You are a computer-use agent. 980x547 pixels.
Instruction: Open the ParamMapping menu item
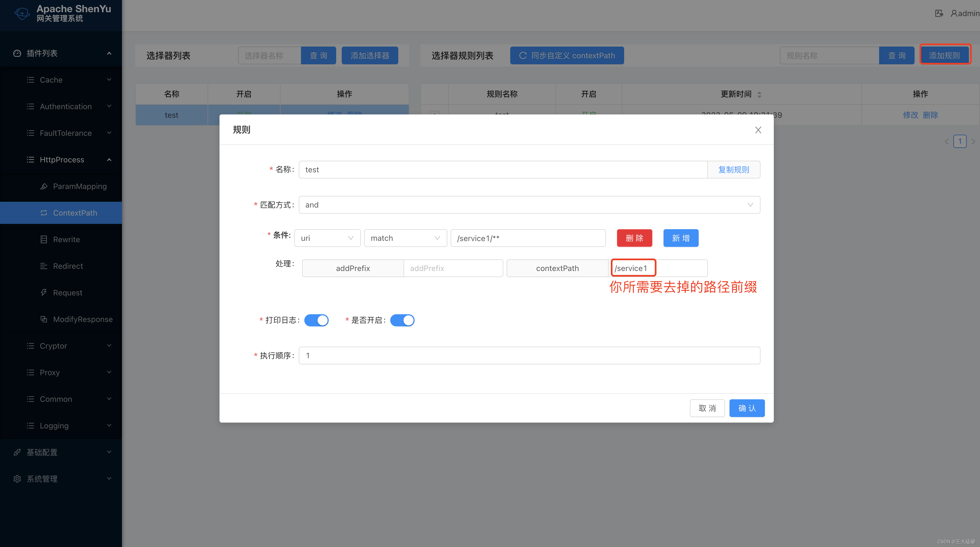coord(61,186)
